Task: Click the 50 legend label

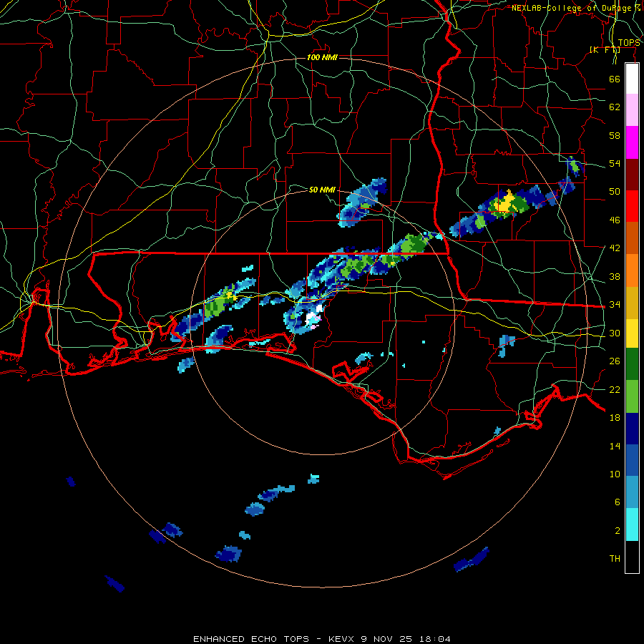Action: tap(615, 192)
